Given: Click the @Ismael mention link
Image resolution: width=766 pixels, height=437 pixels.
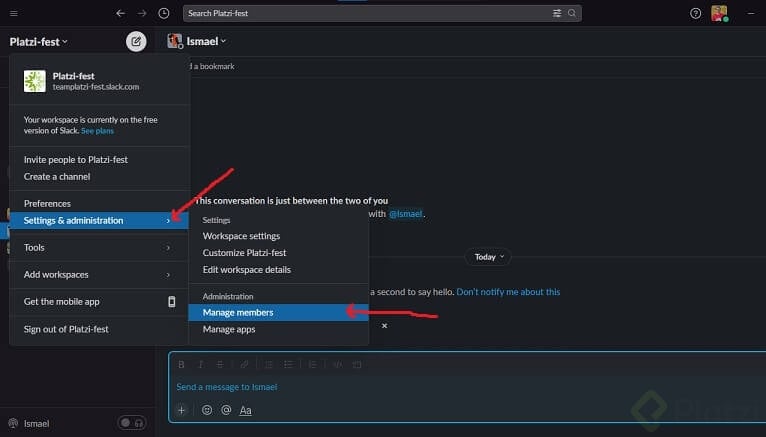Looking at the screenshot, I should [x=405, y=214].
